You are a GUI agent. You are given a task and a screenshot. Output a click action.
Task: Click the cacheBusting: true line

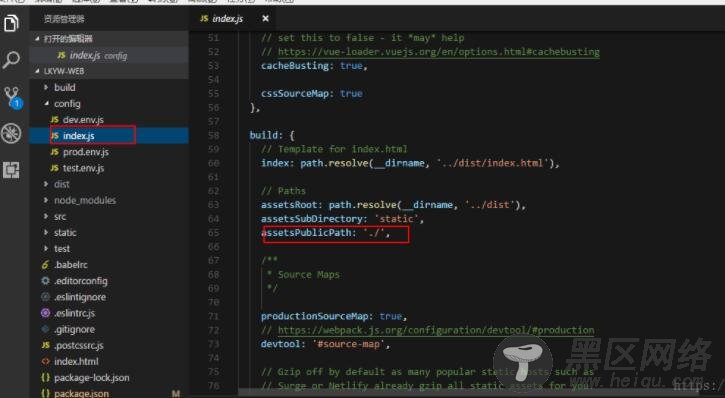314,66
